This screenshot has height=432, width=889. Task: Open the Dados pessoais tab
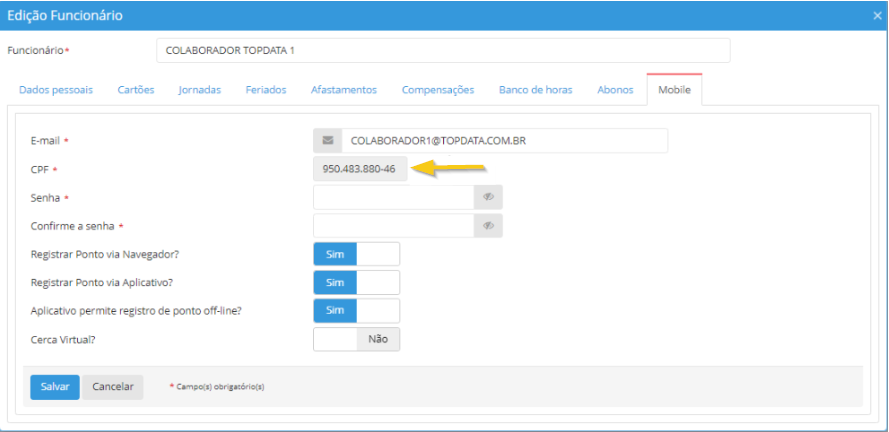tap(56, 90)
